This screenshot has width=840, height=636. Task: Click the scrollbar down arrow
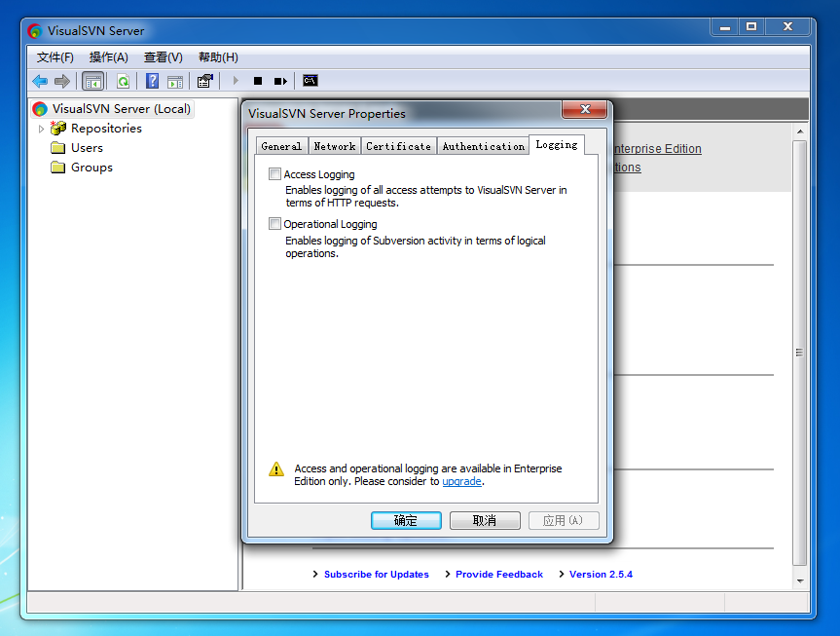(x=800, y=581)
